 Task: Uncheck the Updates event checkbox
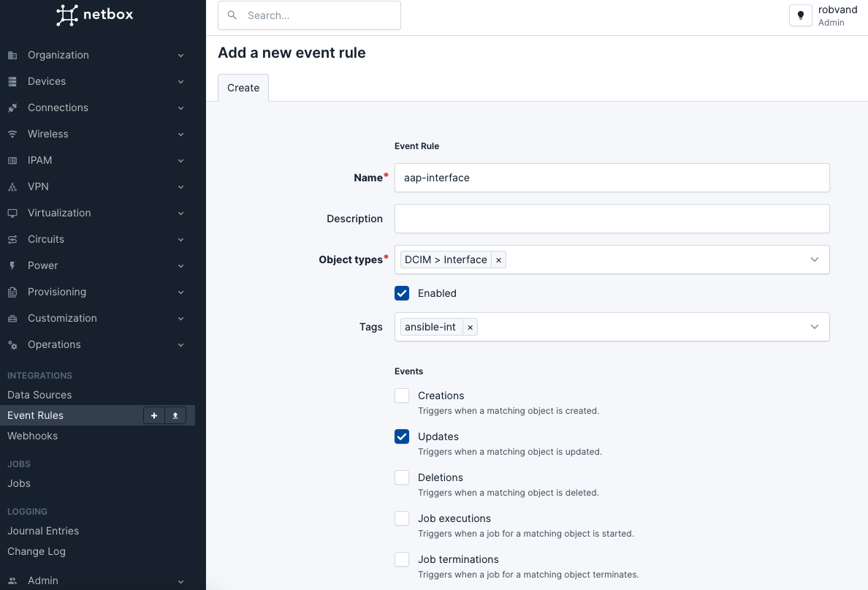click(402, 436)
